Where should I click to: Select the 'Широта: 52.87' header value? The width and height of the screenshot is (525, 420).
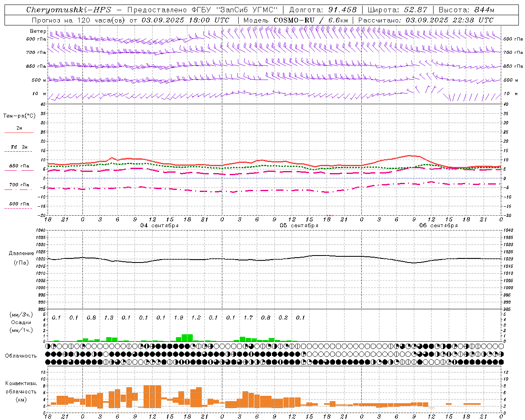pyautogui.click(x=397, y=10)
